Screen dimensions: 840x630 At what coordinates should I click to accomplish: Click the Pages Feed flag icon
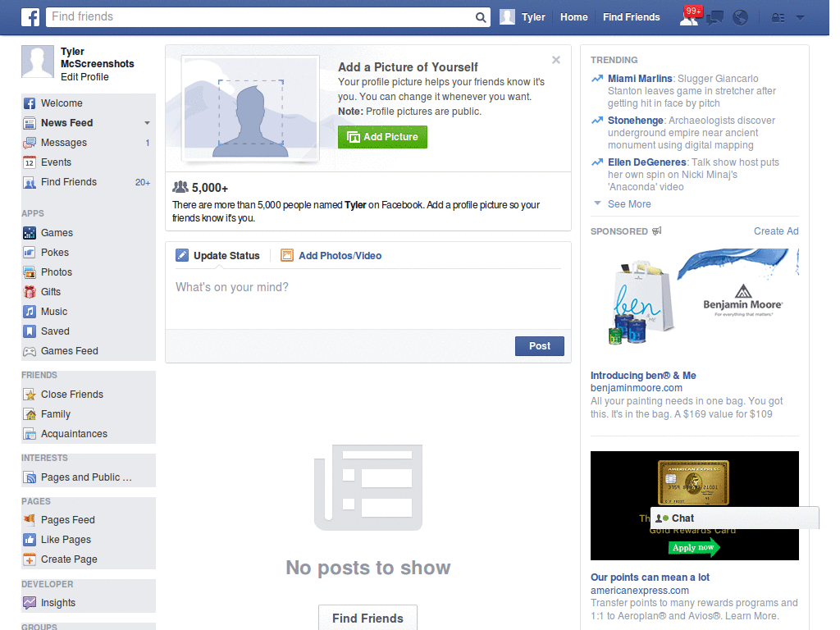[30, 519]
